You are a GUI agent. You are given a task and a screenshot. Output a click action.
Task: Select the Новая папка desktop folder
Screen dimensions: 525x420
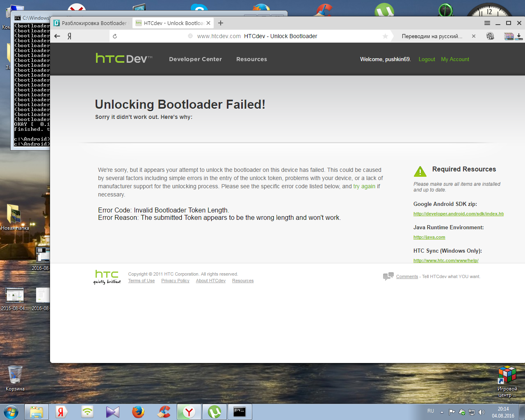pyautogui.click(x=15, y=217)
